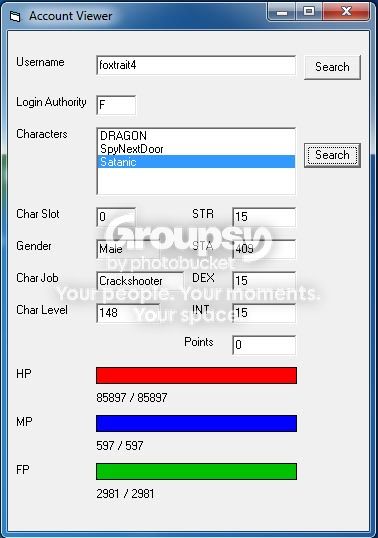Click the DEX value field
This screenshot has width=378, height=538.
pyautogui.click(x=264, y=281)
